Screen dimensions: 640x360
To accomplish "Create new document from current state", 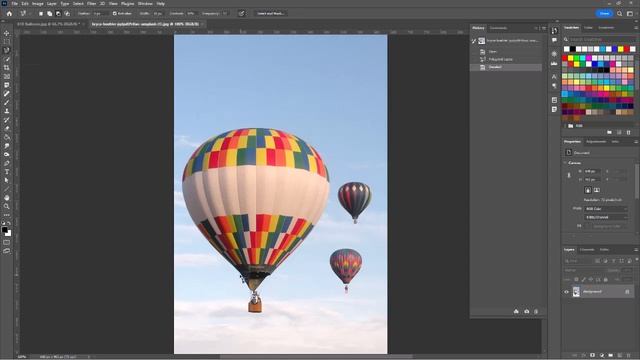I will coord(516,311).
